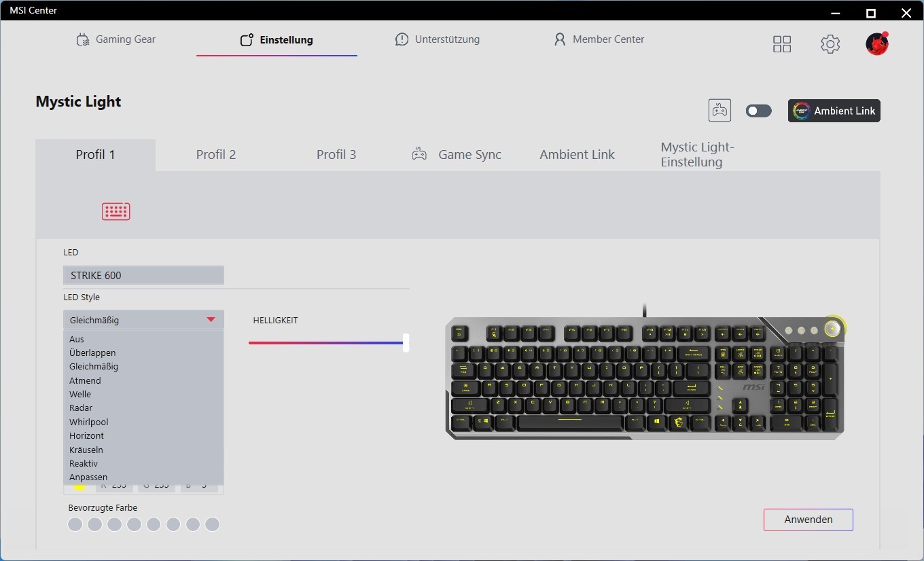Click the Unterstützung exclamation icon
The image size is (924, 561).
402,39
